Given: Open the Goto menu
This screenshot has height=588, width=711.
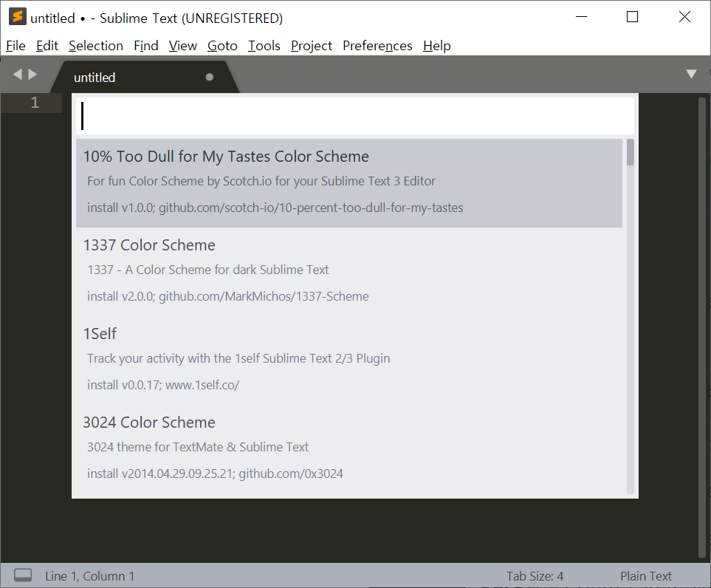Looking at the screenshot, I should [222, 46].
